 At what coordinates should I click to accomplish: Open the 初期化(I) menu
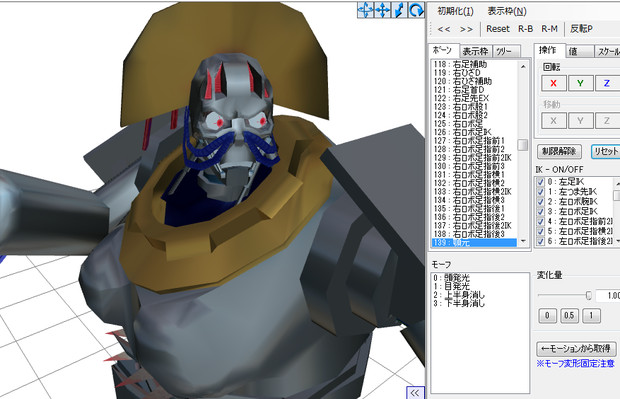click(455, 11)
